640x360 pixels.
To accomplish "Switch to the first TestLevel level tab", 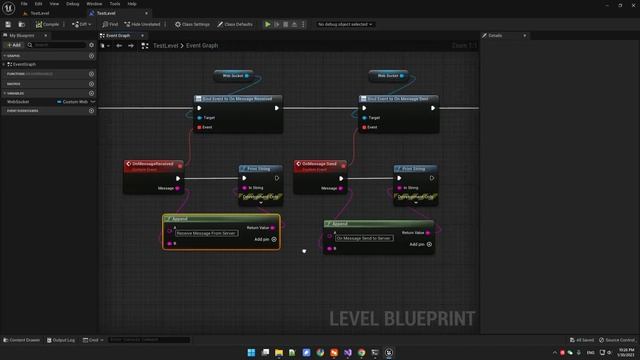I will click(40, 13).
